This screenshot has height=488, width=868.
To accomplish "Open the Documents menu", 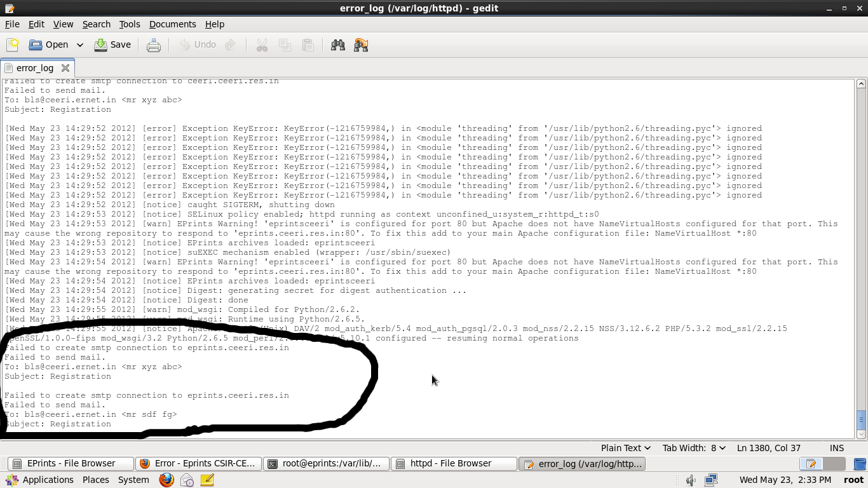I will coord(172,24).
